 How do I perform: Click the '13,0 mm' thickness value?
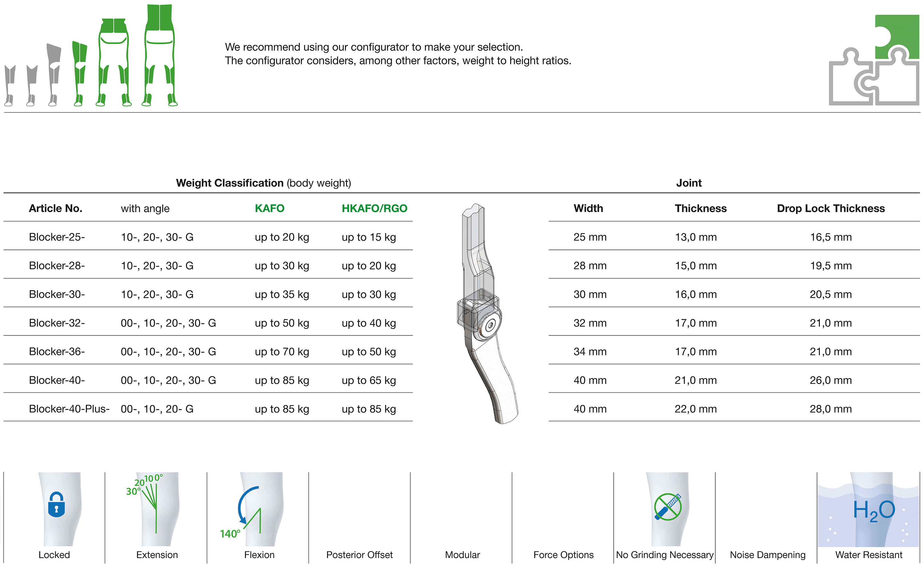(x=695, y=237)
